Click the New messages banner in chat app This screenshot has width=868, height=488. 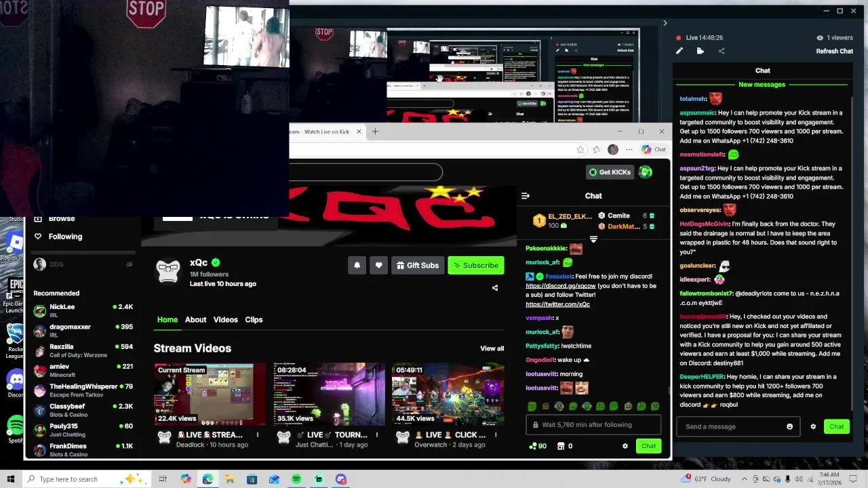[x=762, y=85]
